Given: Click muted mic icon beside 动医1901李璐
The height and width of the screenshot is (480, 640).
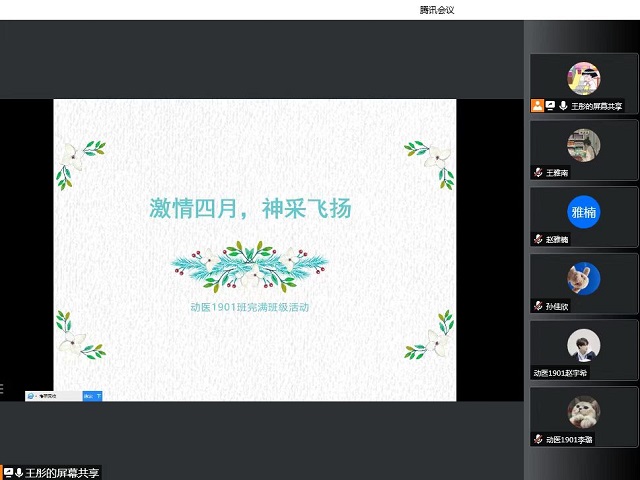Looking at the screenshot, I should tap(538, 439).
